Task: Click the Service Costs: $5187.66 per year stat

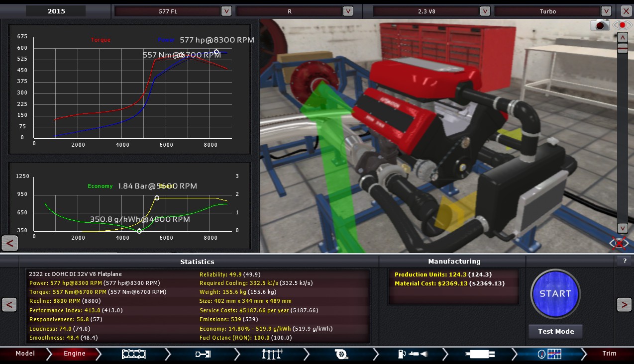Action: tap(259, 310)
